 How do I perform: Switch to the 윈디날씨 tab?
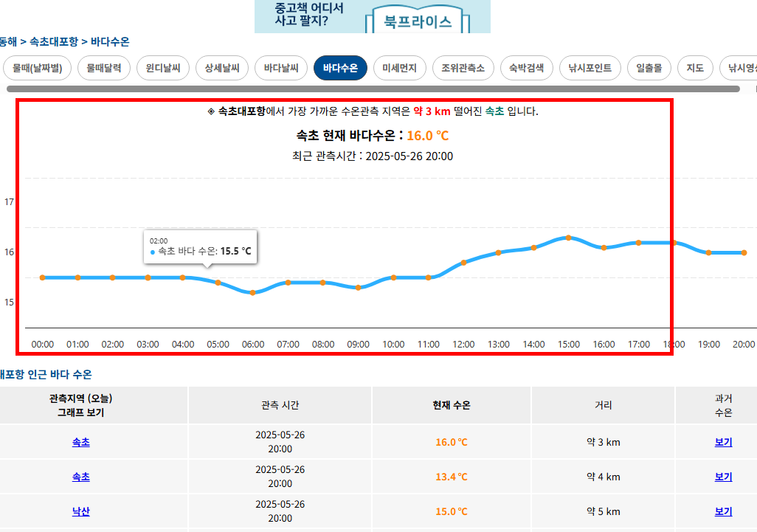[163, 68]
